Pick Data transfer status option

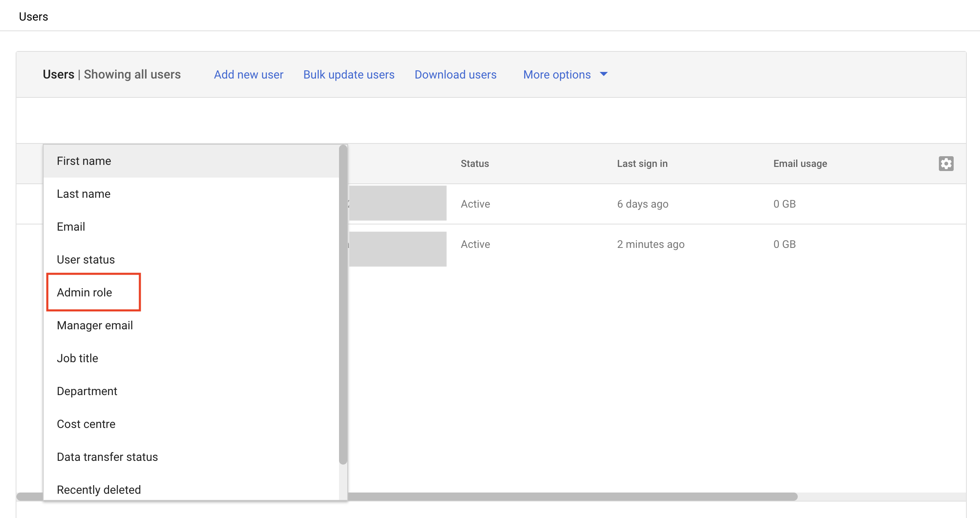[x=107, y=457]
